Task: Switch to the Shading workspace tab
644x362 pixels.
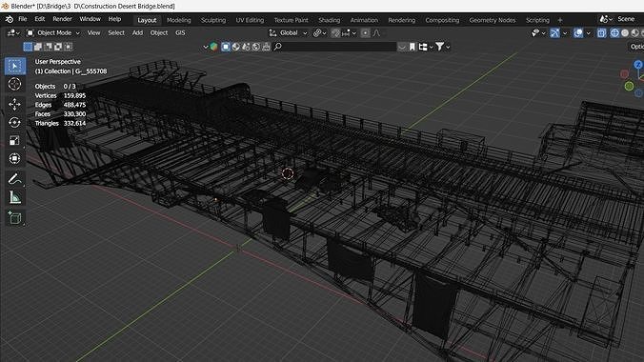Action: (x=329, y=20)
